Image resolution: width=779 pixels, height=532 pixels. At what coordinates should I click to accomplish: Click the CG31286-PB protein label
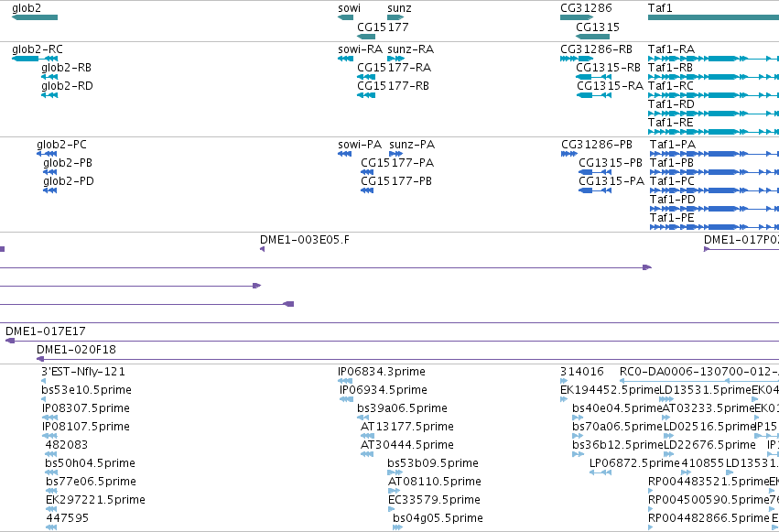(x=597, y=145)
